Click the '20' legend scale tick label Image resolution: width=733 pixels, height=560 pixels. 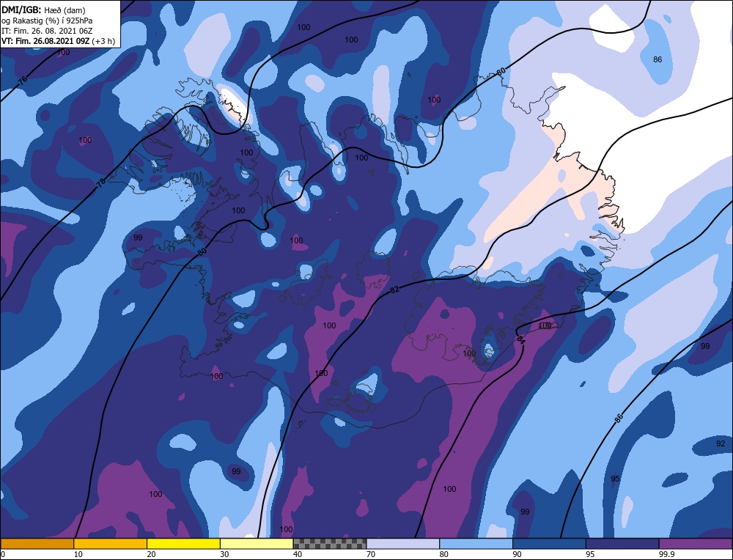pyautogui.click(x=152, y=554)
